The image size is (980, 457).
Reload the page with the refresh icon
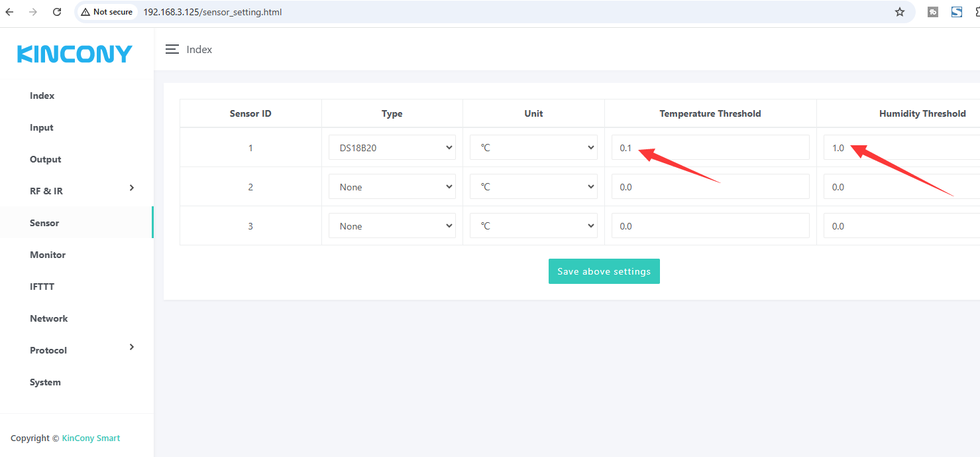point(57,12)
